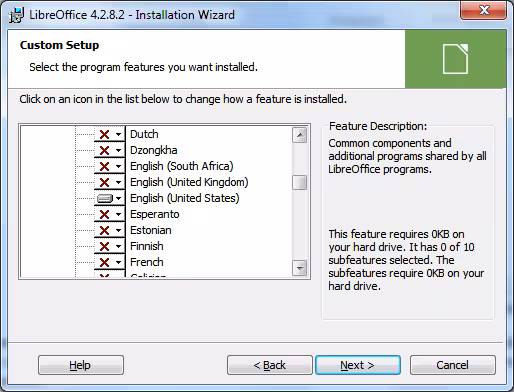Open dropdown arrow for English (United States)
This screenshot has height=392, width=514.
coord(118,199)
